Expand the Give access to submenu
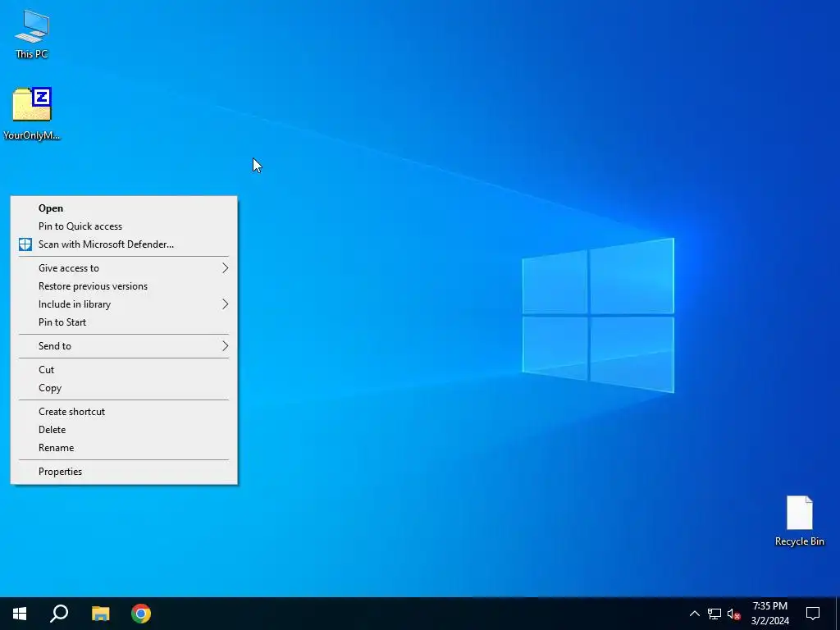This screenshot has width=840, height=630. [x=124, y=268]
